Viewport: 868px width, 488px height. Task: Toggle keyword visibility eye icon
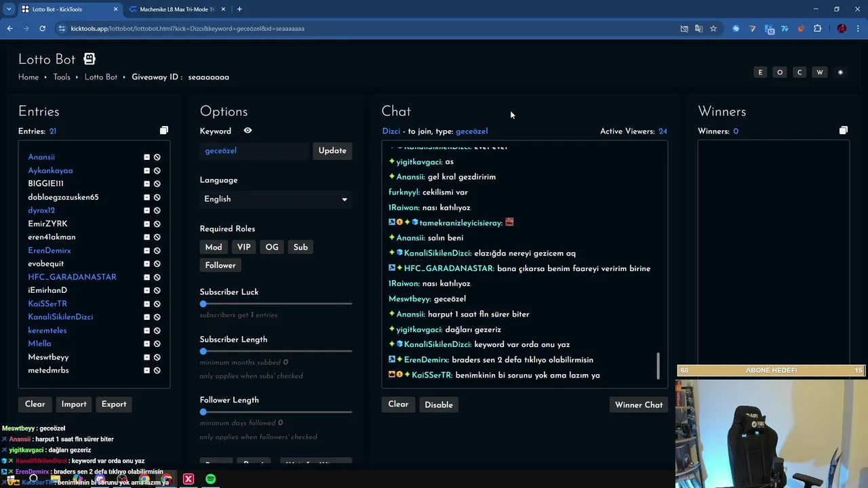(248, 131)
